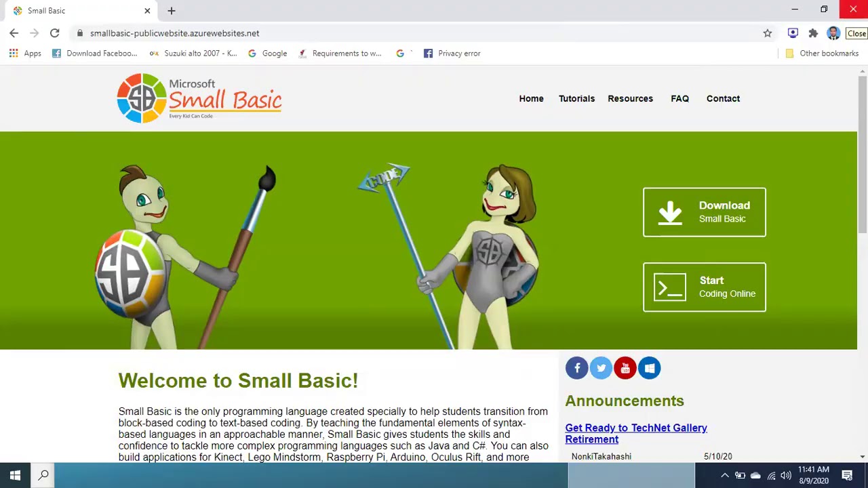This screenshot has width=868, height=488.
Task: Open the Requirements to w... bookmark
Action: click(x=340, y=54)
